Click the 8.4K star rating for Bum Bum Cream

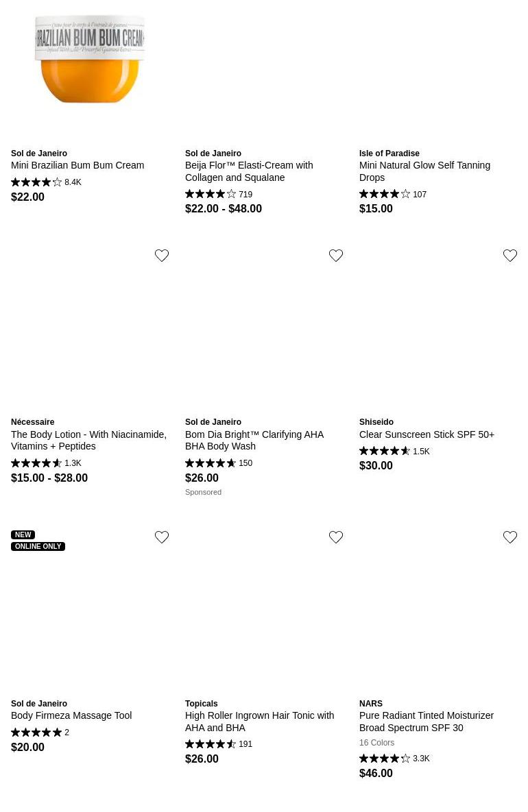46,182
